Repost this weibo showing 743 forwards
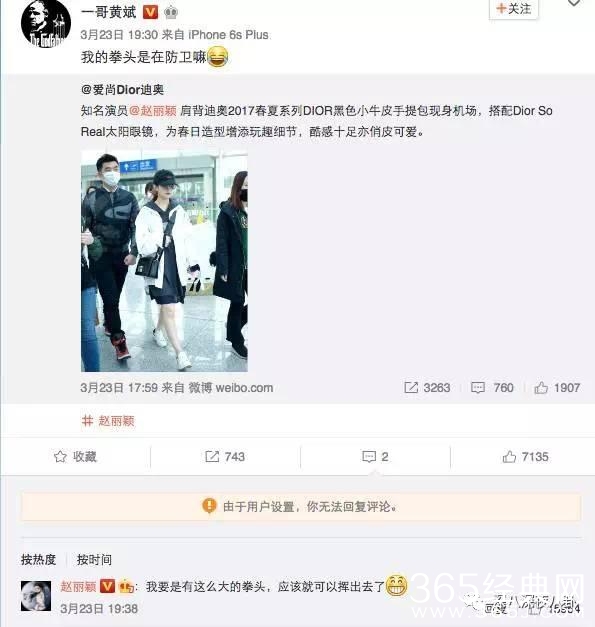Viewport: 595px width, 627px height. (x=225, y=457)
